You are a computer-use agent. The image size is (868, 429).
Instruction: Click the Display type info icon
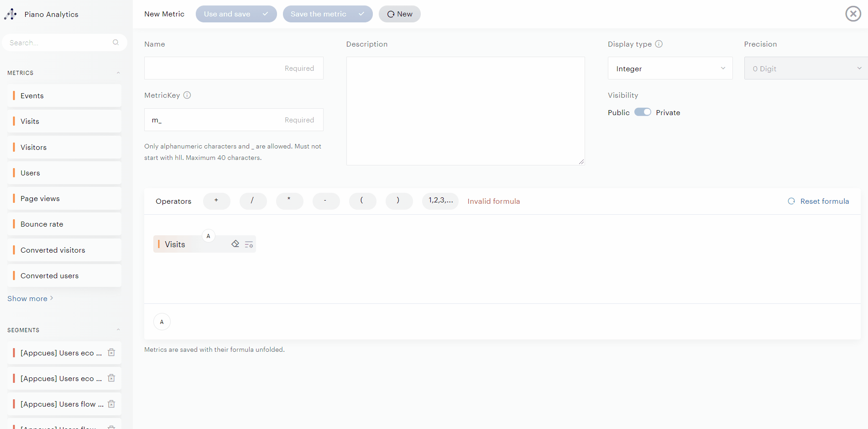659,44
